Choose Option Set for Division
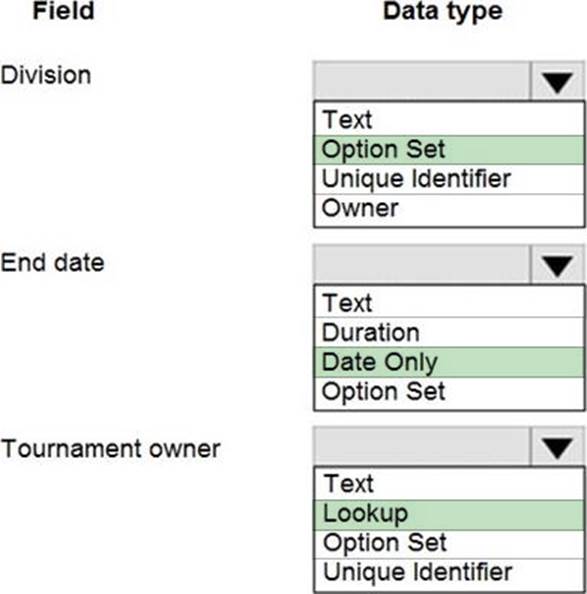This screenshot has height=594, width=587. (x=449, y=150)
